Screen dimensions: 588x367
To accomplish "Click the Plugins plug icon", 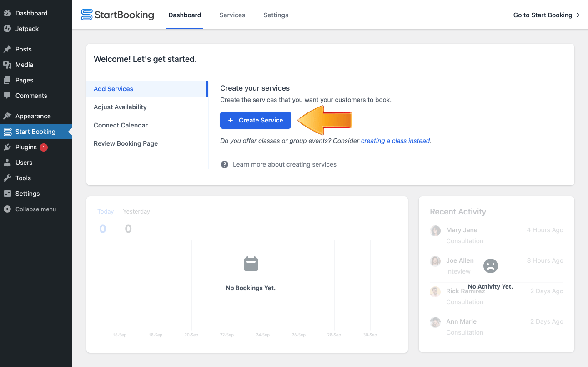I will 7,147.
